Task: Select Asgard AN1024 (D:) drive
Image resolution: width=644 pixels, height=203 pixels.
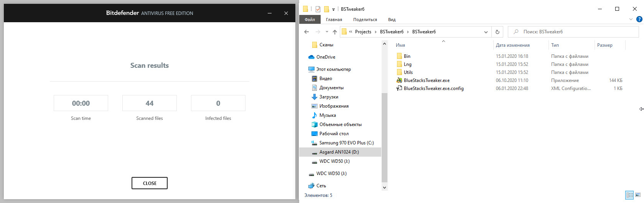Action: [x=339, y=152]
